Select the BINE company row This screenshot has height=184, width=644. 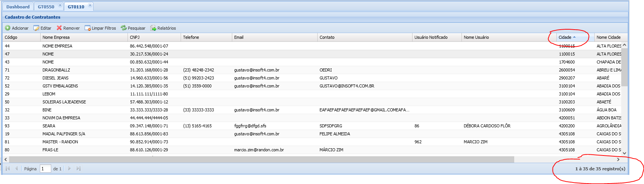312,110
